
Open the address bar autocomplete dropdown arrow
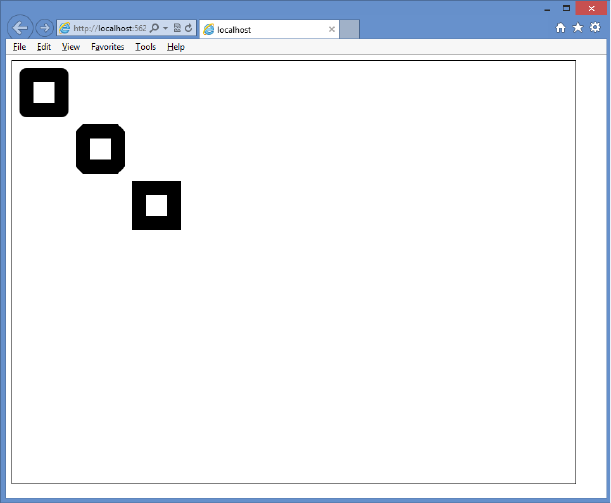pos(165,28)
